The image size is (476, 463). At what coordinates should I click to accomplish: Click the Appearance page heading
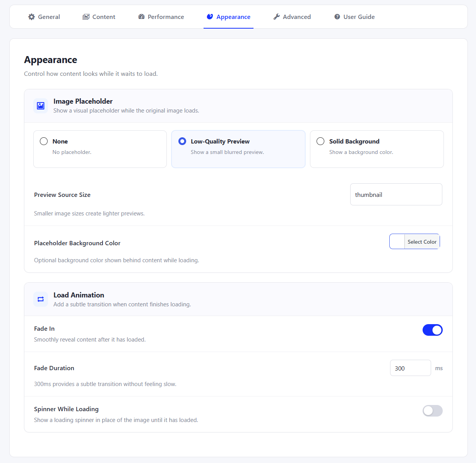[51, 60]
